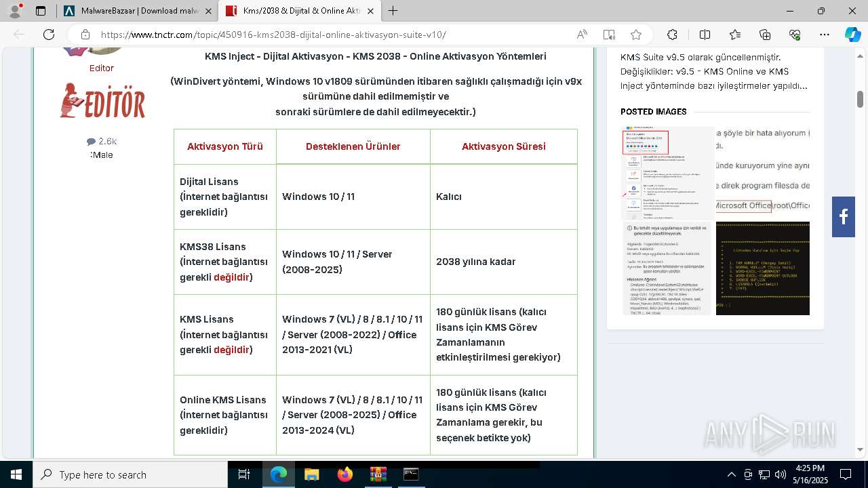Open the program files error text thumbnail
Viewport: 868px width, 488px height.
click(x=763, y=173)
